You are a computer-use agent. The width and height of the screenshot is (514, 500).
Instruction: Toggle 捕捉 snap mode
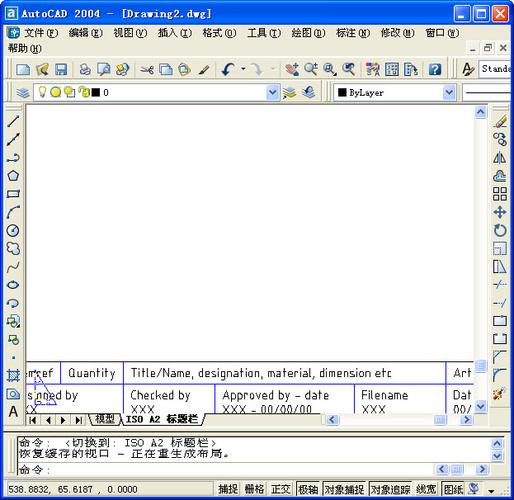coord(228,489)
